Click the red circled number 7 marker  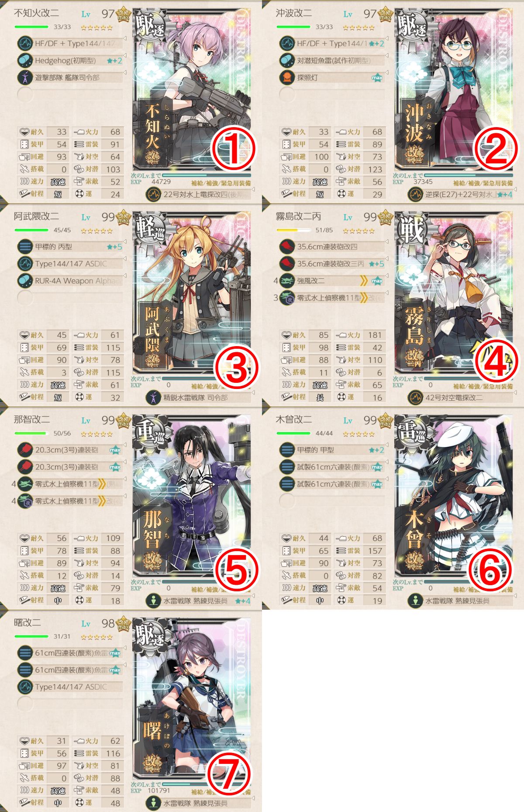(228, 774)
